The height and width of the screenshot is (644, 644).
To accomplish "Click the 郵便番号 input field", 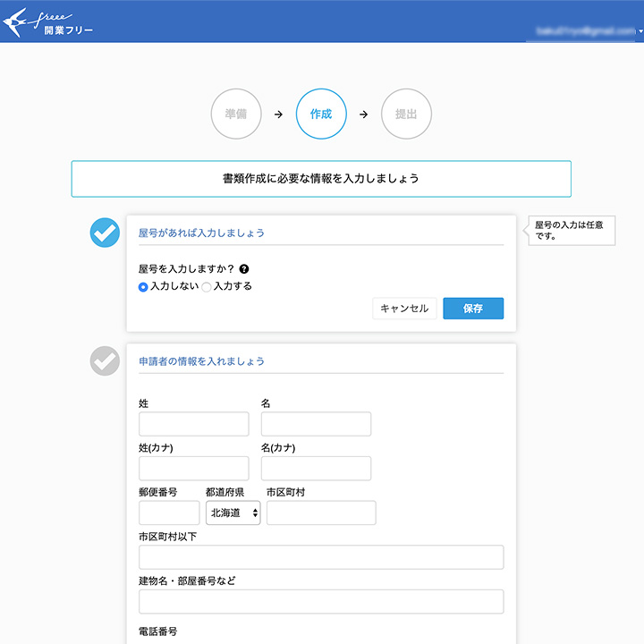I will pos(169,513).
